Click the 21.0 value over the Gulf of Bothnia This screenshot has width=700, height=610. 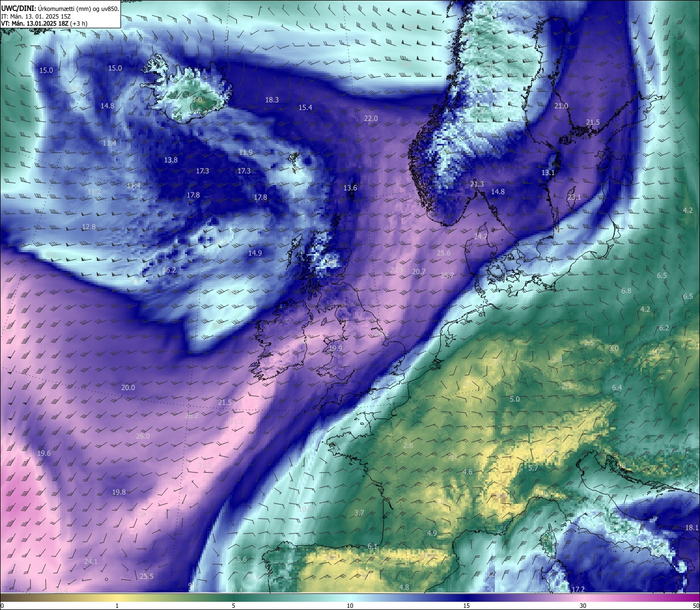pyautogui.click(x=561, y=106)
